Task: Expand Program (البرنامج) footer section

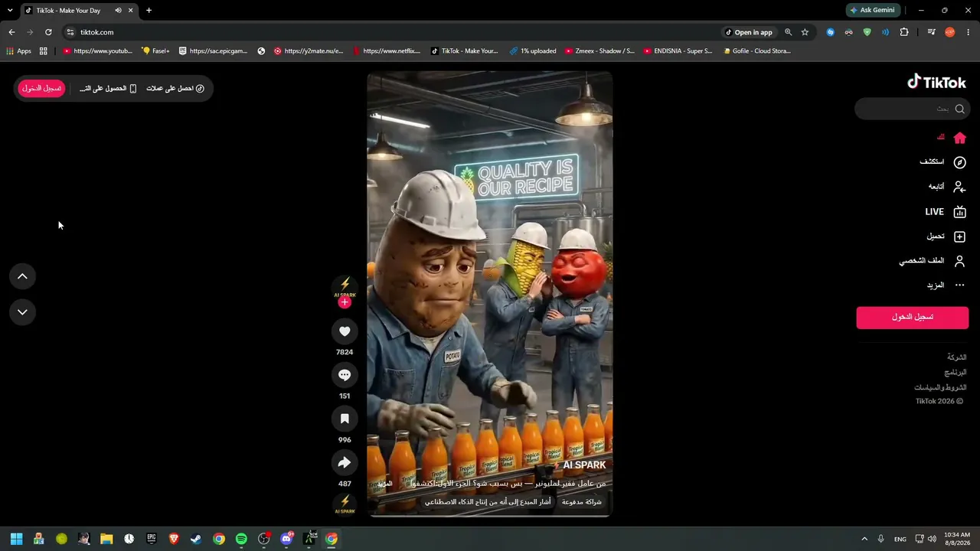Action: pos(955,373)
